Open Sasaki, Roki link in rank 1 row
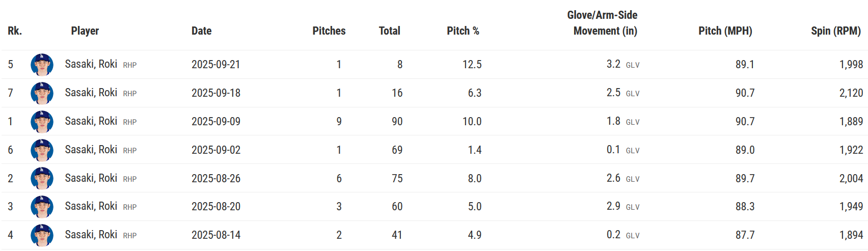 pos(91,121)
